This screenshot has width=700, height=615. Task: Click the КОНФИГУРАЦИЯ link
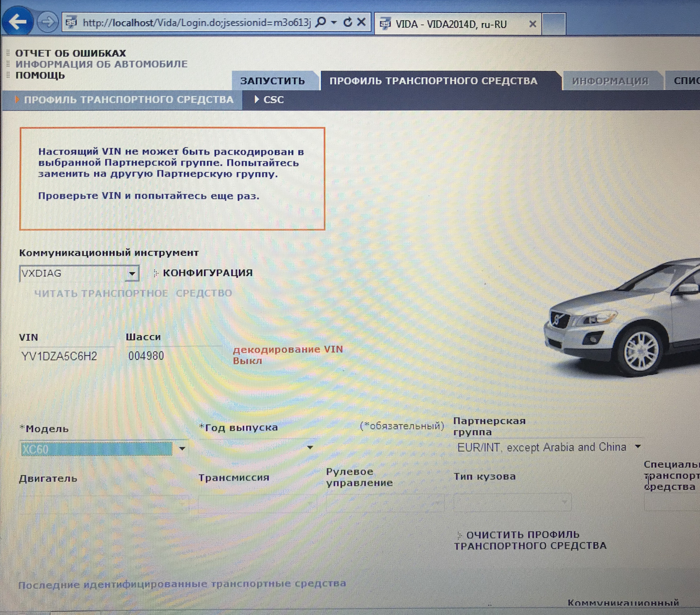click(207, 273)
